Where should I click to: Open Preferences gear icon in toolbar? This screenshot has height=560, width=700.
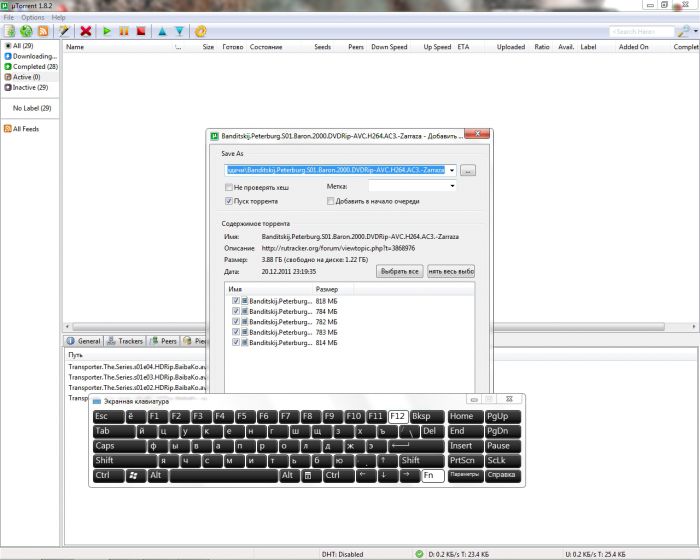point(201,31)
